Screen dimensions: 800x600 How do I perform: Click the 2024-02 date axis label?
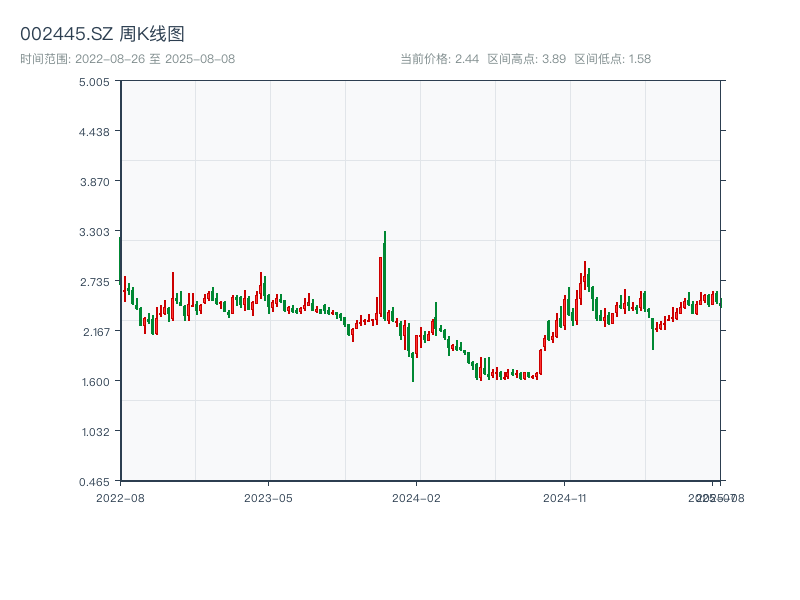point(417,497)
